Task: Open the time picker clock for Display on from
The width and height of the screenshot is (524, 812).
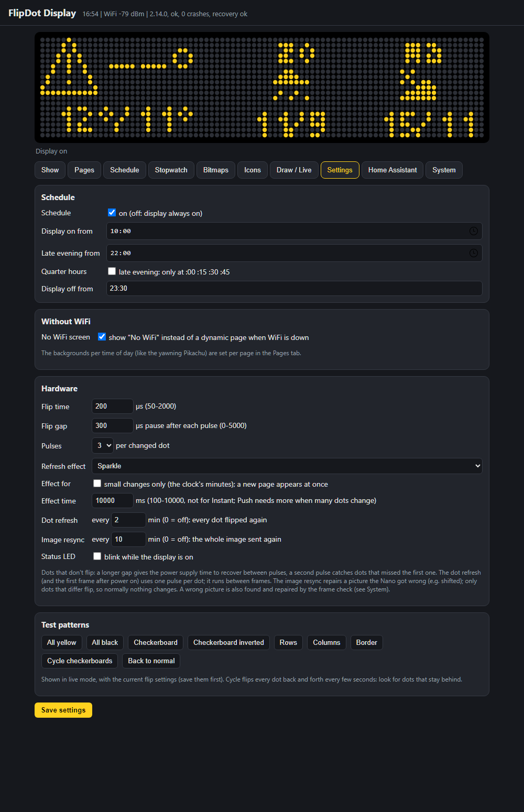Action: click(x=473, y=231)
